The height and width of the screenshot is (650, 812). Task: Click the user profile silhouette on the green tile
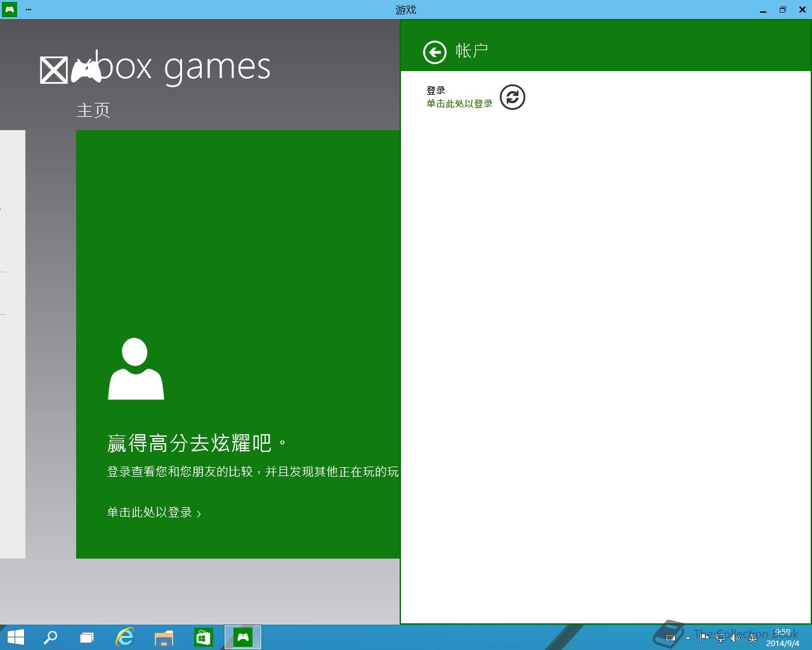pyautogui.click(x=136, y=369)
